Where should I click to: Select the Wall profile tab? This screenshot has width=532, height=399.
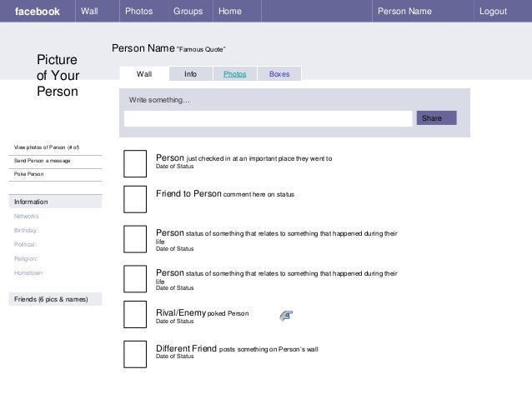[144, 74]
